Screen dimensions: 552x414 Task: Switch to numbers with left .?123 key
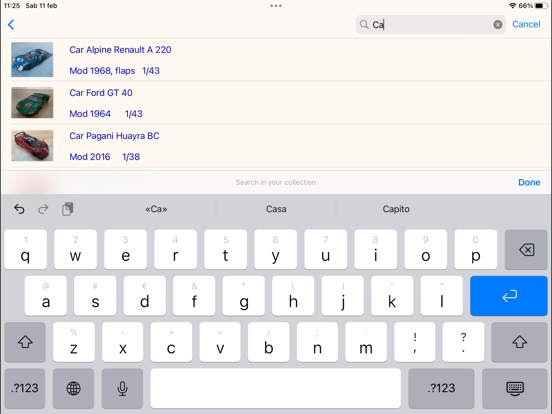coord(25,388)
